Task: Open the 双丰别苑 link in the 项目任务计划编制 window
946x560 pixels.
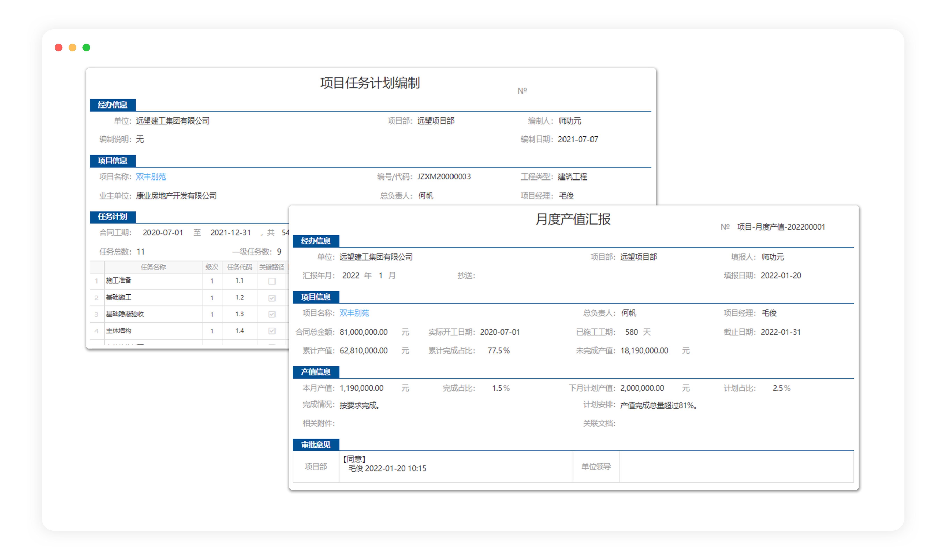Action: coord(151,177)
